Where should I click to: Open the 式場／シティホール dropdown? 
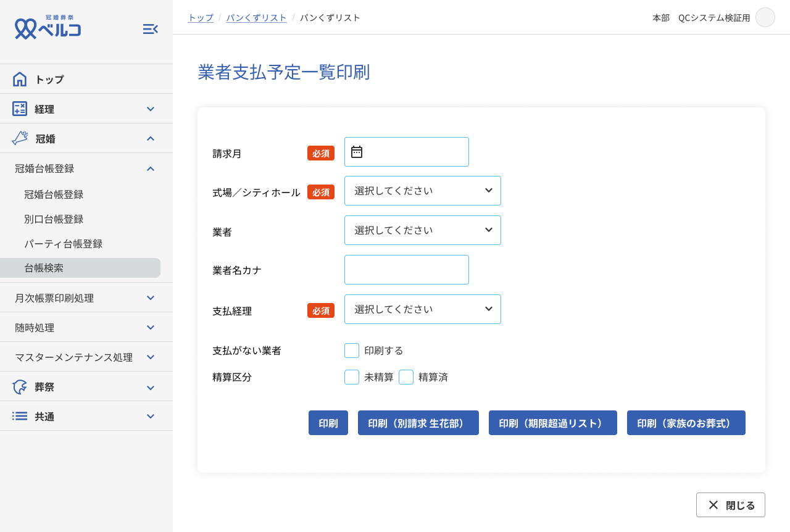[422, 191]
